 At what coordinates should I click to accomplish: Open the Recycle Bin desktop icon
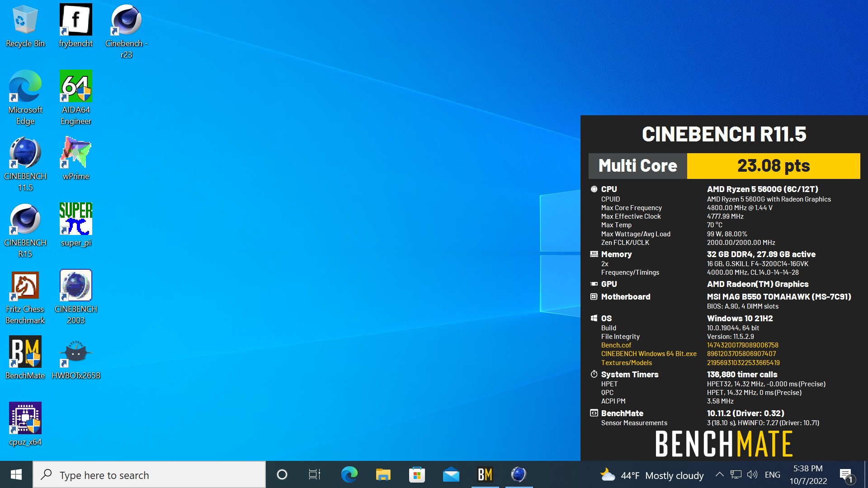pos(25,26)
